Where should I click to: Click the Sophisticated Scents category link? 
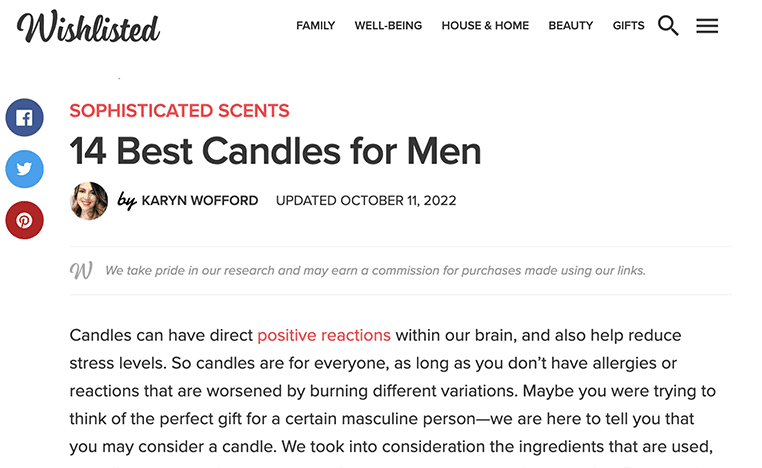pos(179,111)
